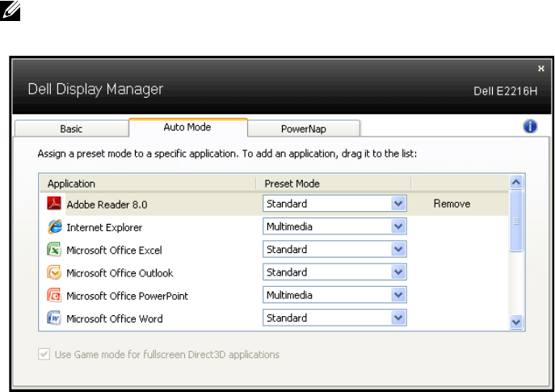
Task: Open preset mode dropdown for Microsoft Office Word
Action: pyautogui.click(x=334, y=318)
